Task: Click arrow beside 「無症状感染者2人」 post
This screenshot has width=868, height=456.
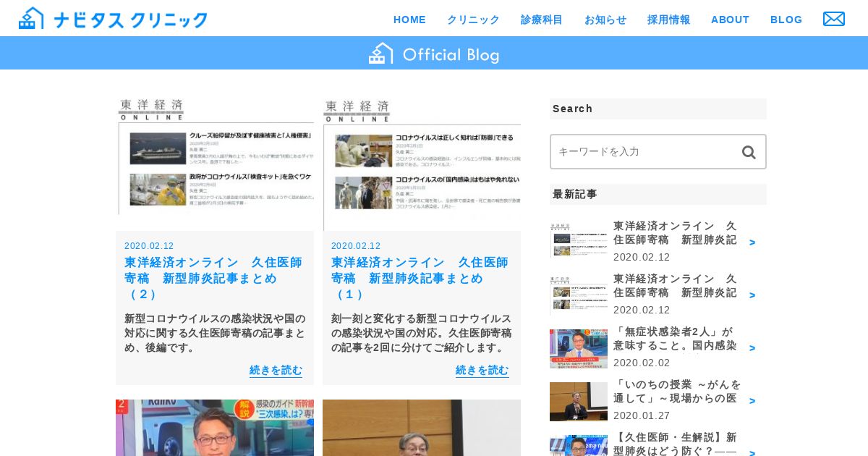Action: 752,348
